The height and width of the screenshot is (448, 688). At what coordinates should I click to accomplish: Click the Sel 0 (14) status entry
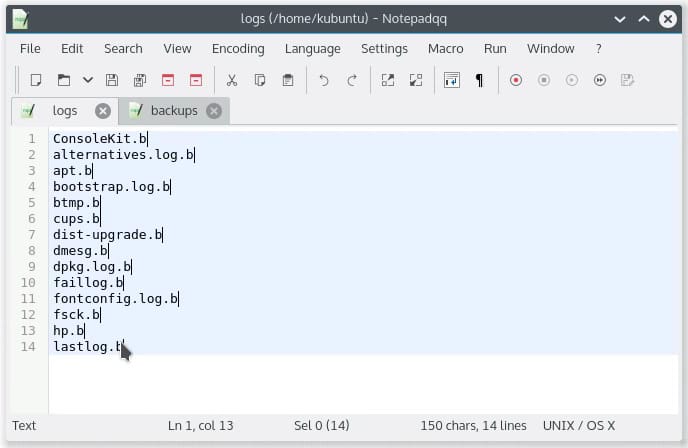coord(322,426)
